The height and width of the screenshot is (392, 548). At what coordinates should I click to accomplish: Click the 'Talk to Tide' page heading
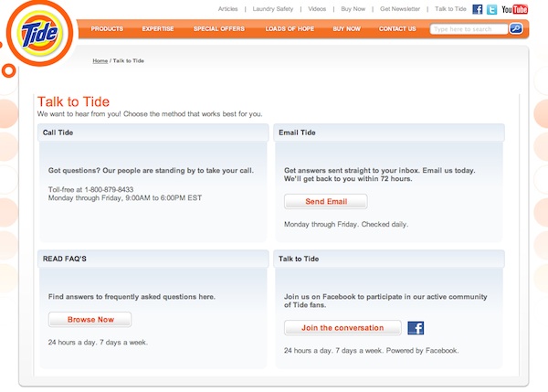pyautogui.click(x=73, y=101)
